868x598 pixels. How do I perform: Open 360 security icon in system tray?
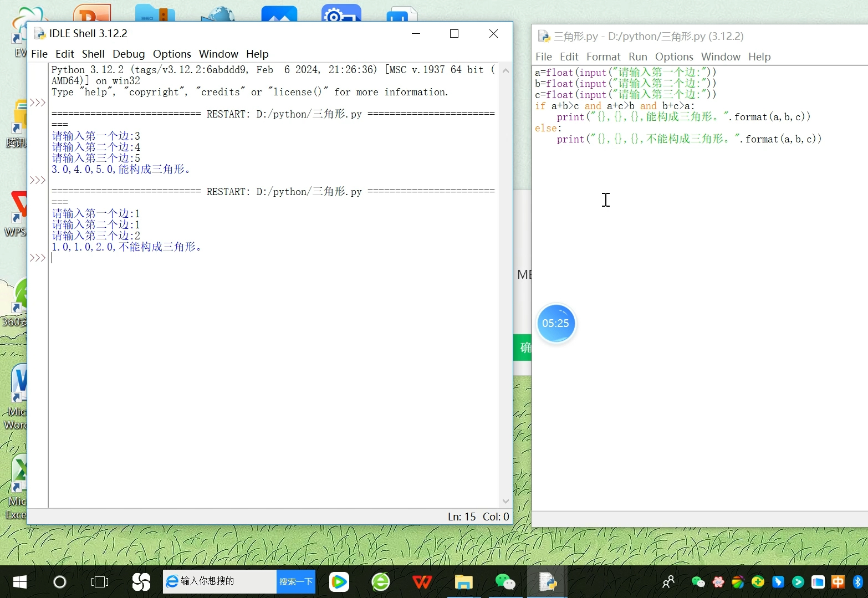[758, 582]
